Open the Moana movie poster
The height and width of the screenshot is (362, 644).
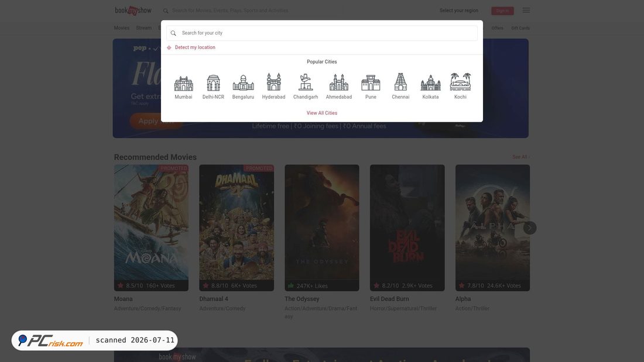click(151, 228)
